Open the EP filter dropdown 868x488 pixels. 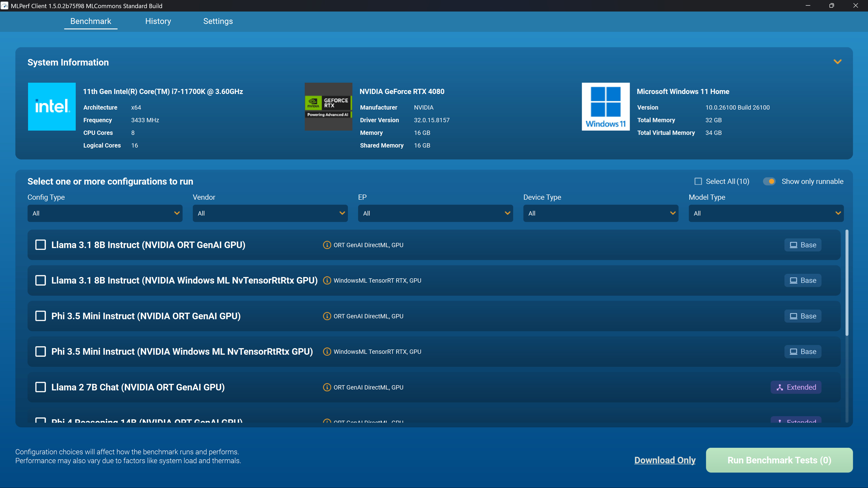click(436, 213)
